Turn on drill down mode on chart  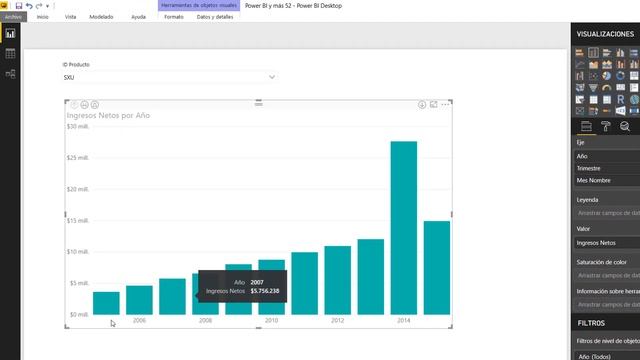point(422,105)
